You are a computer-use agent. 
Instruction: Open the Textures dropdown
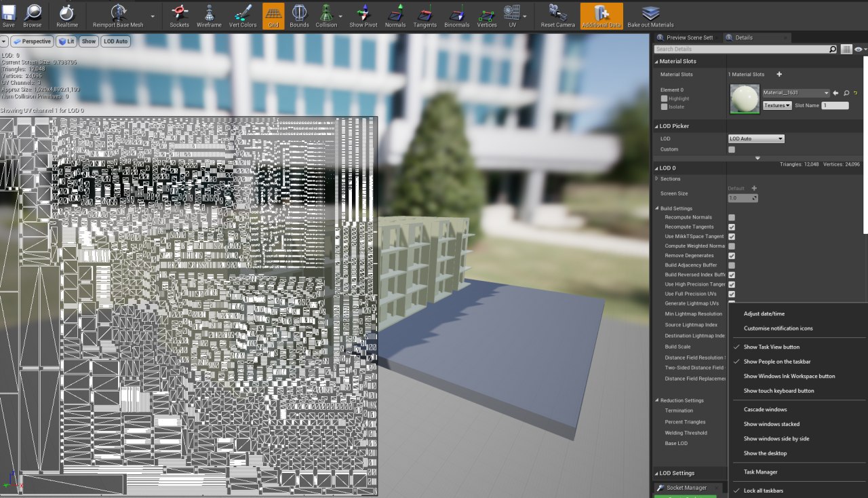pyautogui.click(x=777, y=105)
